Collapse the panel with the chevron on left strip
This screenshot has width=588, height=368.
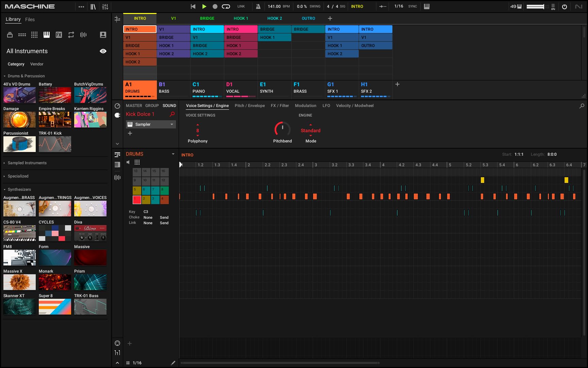(117, 143)
